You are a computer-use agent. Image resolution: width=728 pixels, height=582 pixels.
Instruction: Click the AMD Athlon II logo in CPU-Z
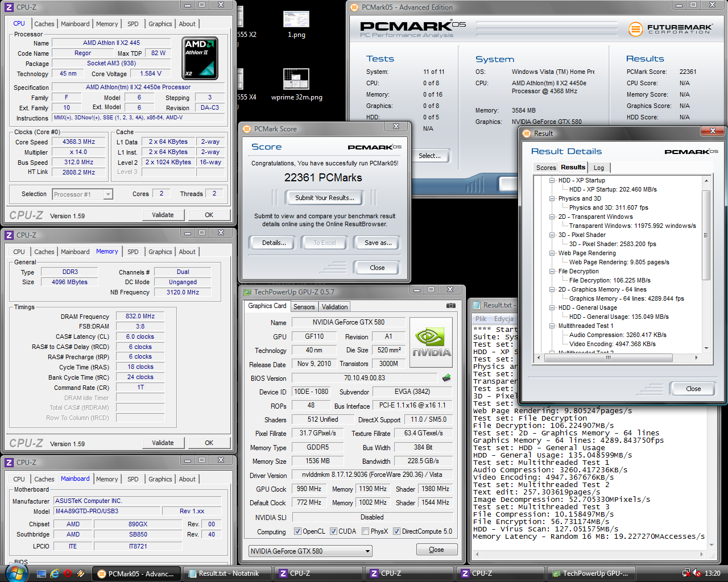tap(200, 59)
